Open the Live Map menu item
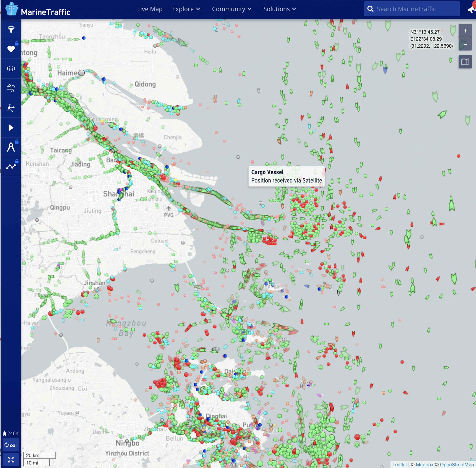The width and height of the screenshot is (476, 468). click(150, 9)
